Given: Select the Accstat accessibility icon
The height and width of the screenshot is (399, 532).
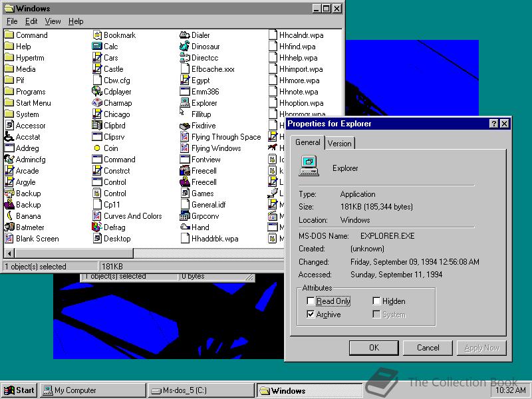Looking at the screenshot, I should pyautogui.click(x=9, y=137).
